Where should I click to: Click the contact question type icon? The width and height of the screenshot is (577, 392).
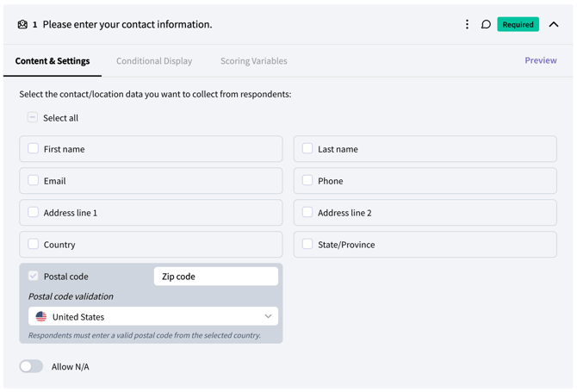point(22,25)
